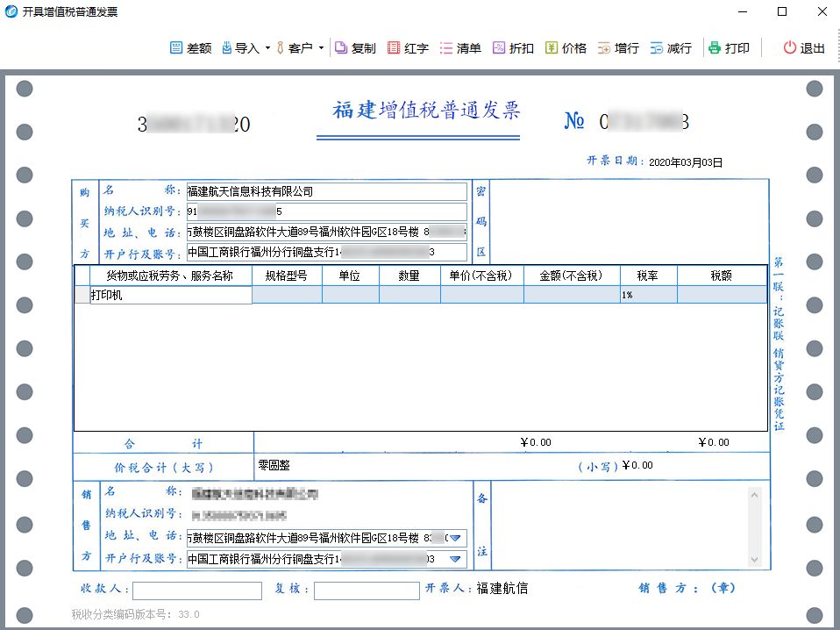Click the buyer 开户行及账号 field

click(x=327, y=252)
